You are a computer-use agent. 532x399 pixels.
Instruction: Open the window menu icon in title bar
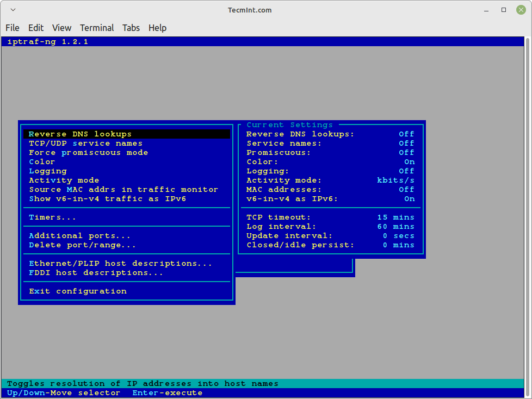pos(13,10)
